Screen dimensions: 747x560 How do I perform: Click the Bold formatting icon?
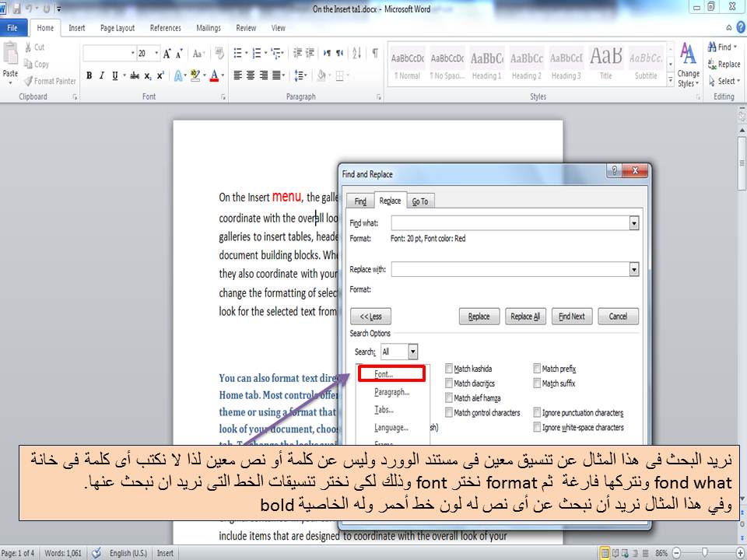click(x=89, y=75)
